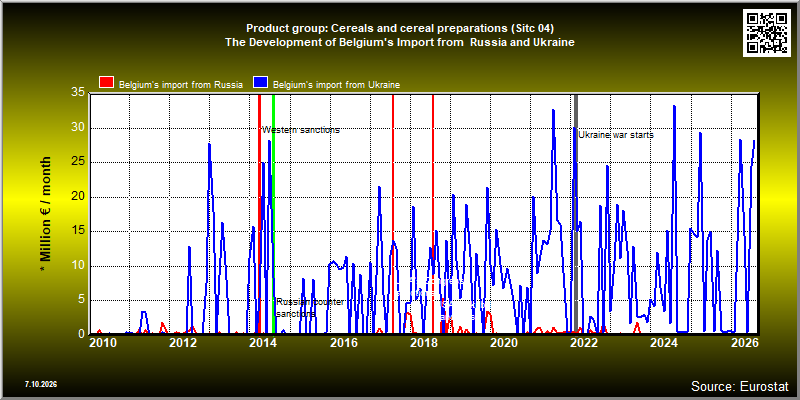Click the red Russia legend swatch
The width and height of the screenshot is (800, 400).
click(x=107, y=83)
